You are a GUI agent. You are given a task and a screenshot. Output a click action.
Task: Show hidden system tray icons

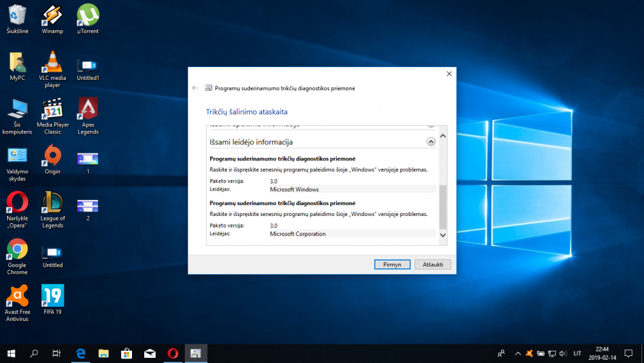click(x=518, y=353)
